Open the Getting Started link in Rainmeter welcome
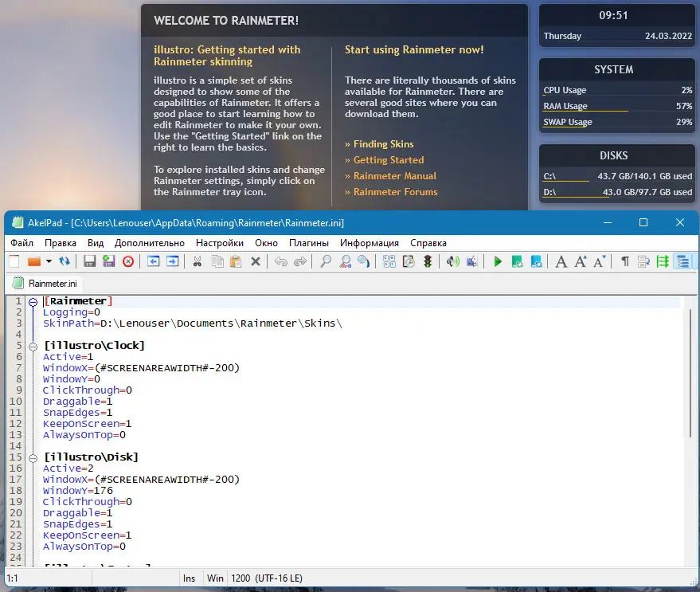The width and height of the screenshot is (700, 592). tap(389, 160)
